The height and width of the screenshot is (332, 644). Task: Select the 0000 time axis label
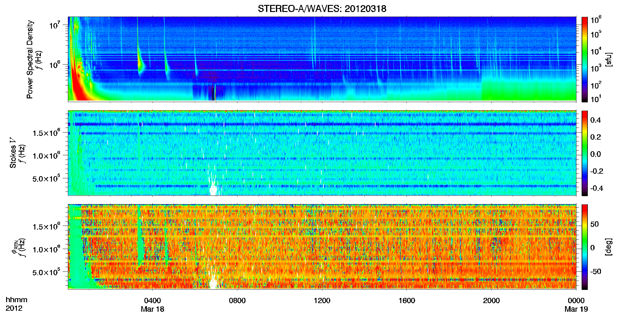tap(576, 301)
